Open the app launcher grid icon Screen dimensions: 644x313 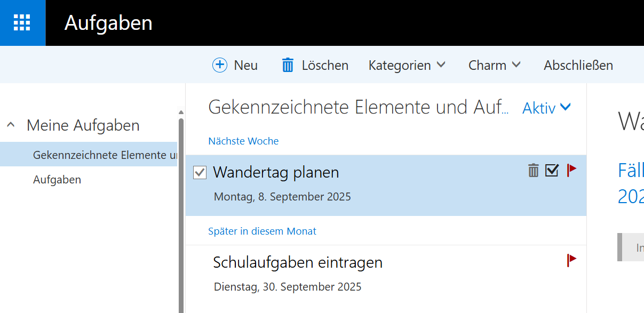point(22,23)
